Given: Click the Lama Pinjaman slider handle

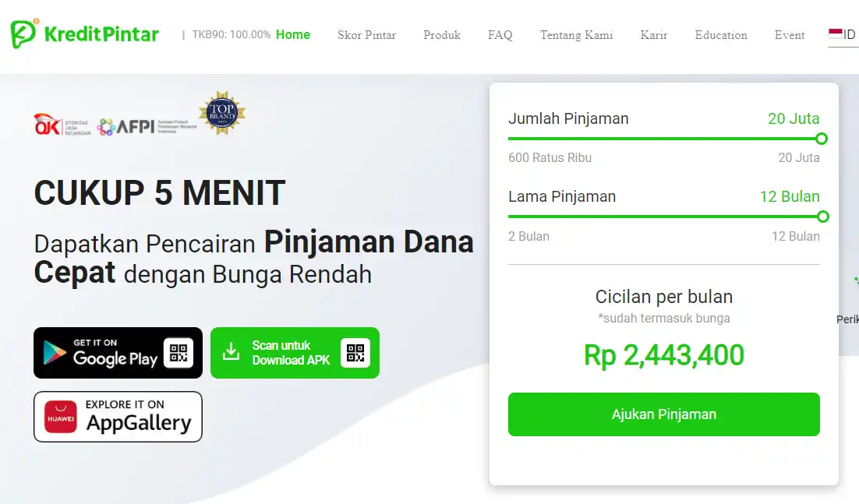Looking at the screenshot, I should coord(822,217).
